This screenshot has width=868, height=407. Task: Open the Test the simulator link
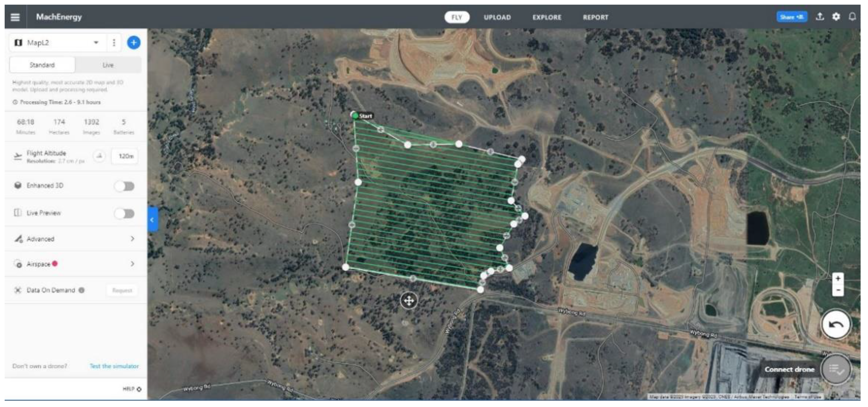pyautogui.click(x=114, y=366)
